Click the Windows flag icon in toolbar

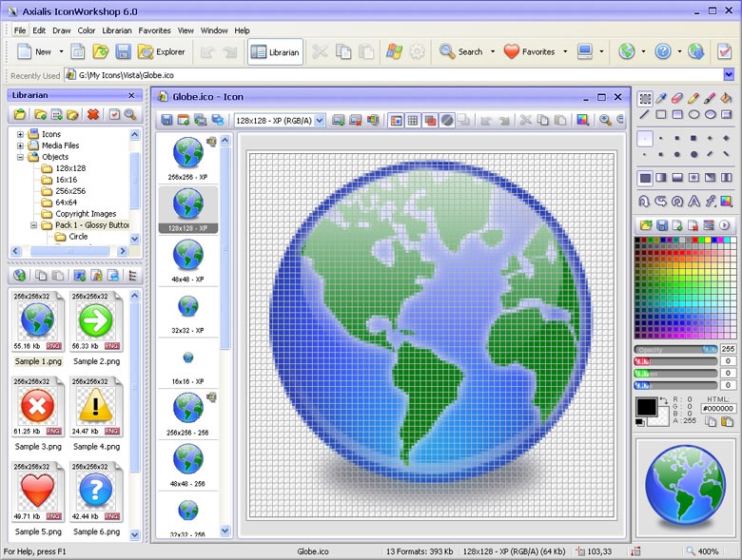[x=394, y=51]
